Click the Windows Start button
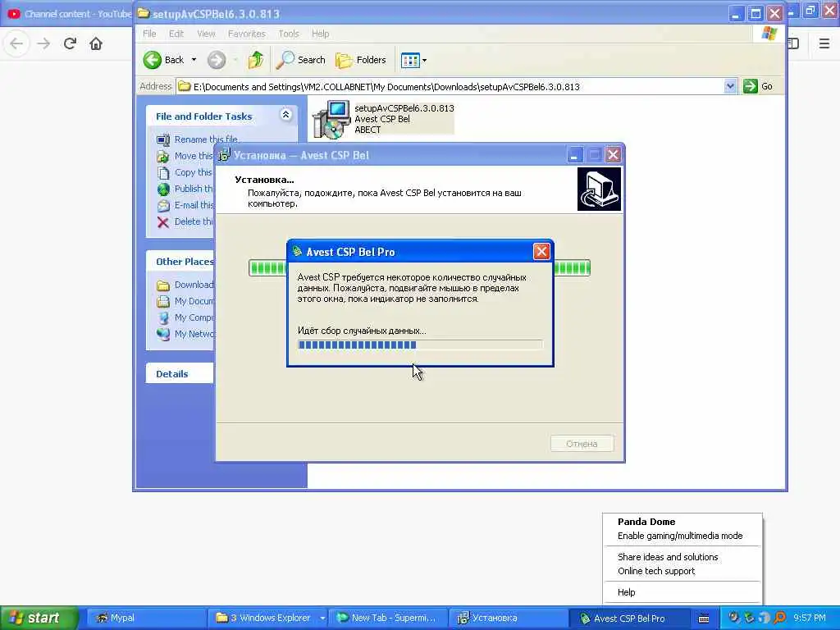The image size is (840, 630). click(x=39, y=619)
